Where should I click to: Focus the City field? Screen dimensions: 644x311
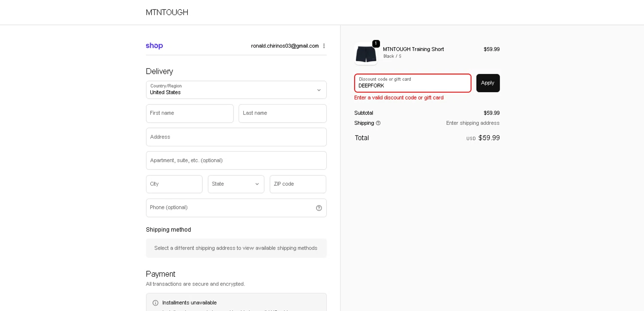tap(174, 184)
